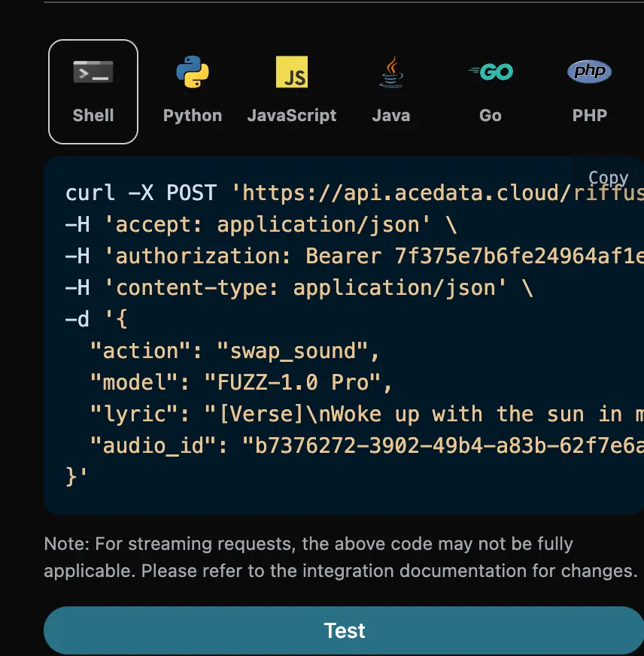Click the streaming requests note text
Screen dimensions: 644x656
pos(340,557)
